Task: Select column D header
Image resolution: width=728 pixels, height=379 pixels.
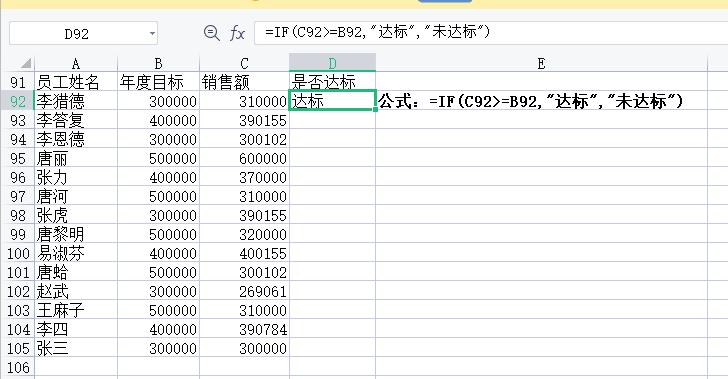Action: tap(332, 63)
